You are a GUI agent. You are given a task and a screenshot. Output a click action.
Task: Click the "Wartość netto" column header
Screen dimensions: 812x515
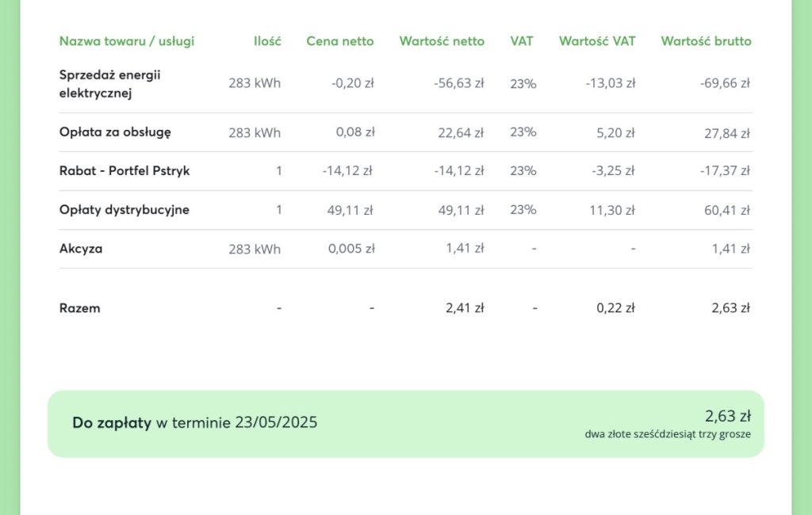[441, 41]
